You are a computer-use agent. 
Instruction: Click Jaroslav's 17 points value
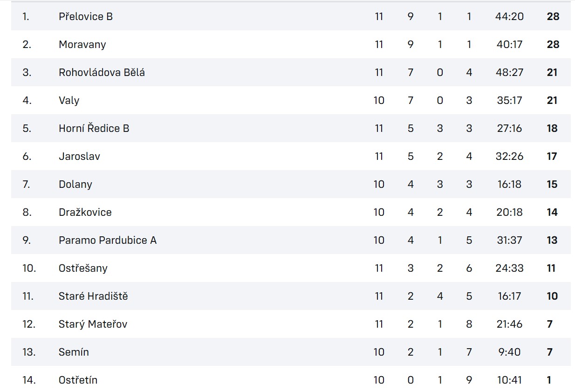click(x=552, y=156)
